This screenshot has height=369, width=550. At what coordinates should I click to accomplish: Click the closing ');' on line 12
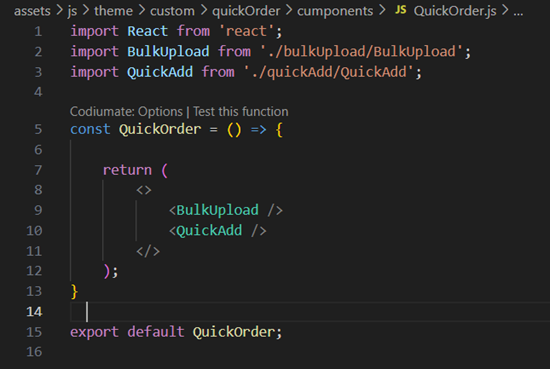pos(111,271)
